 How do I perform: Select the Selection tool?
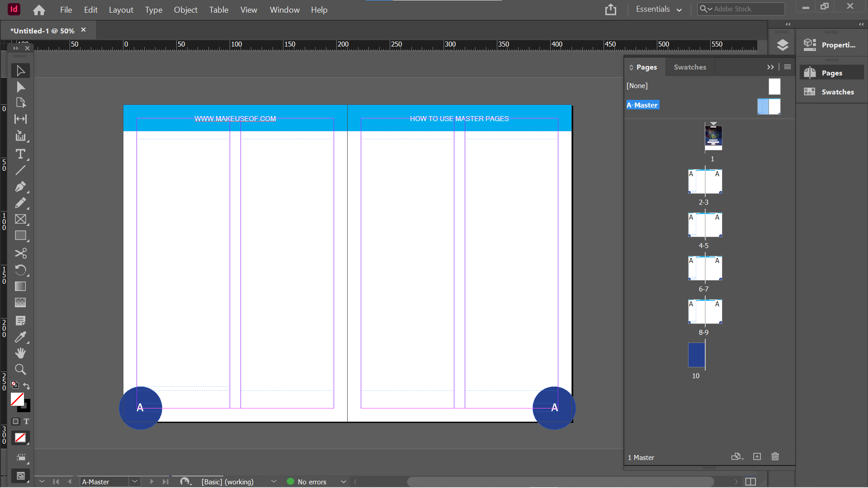click(x=20, y=70)
